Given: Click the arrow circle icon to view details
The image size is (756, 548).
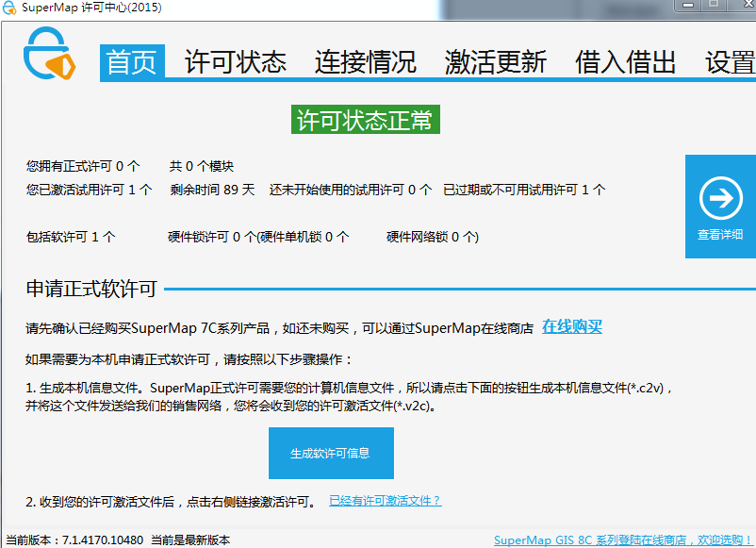Looking at the screenshot, I should pyautogui.click(x=721, y=198).
